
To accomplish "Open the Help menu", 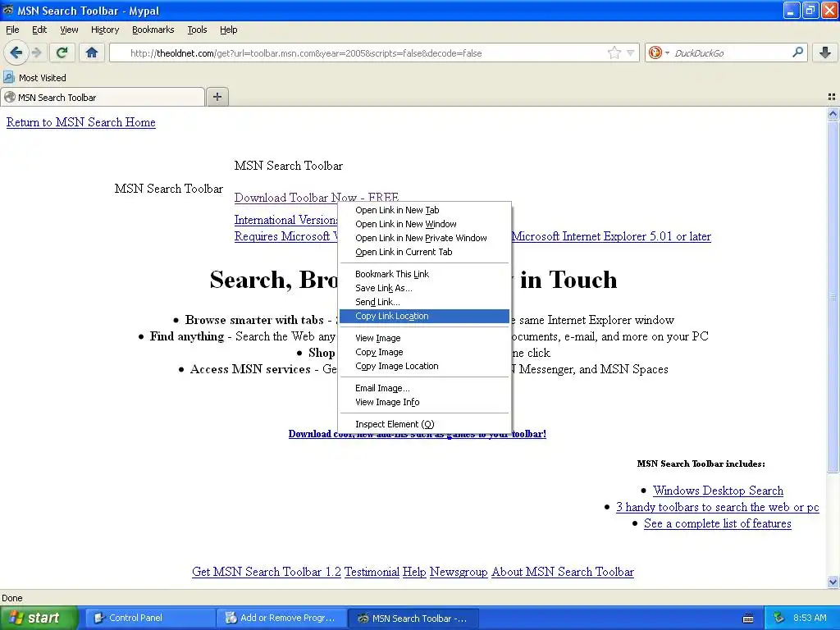I will (x=228, y=30).
